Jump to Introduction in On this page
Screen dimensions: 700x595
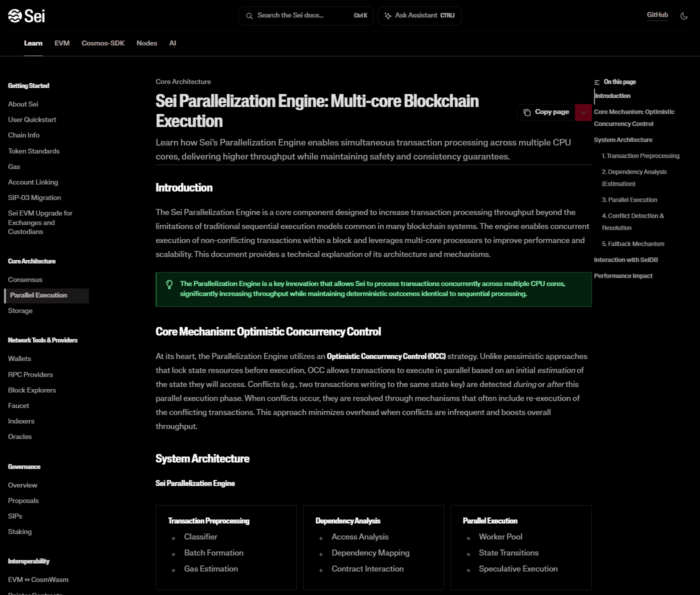coord(612,96)
